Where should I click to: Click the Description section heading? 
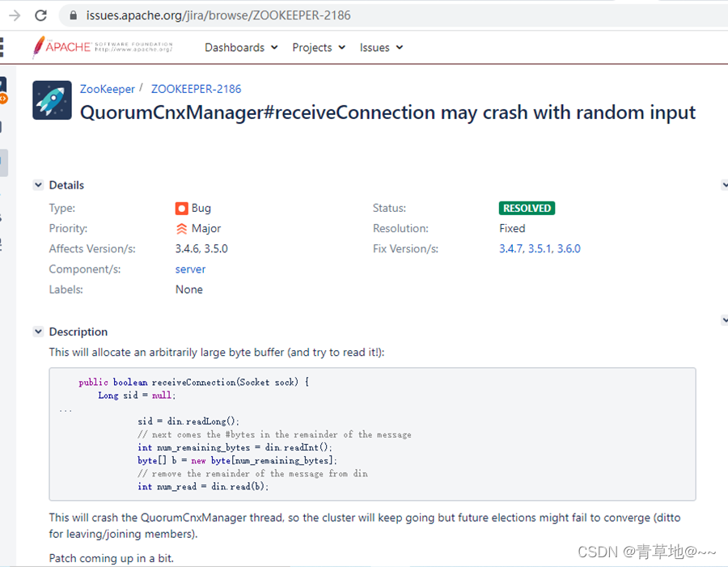tap(78, 332)
